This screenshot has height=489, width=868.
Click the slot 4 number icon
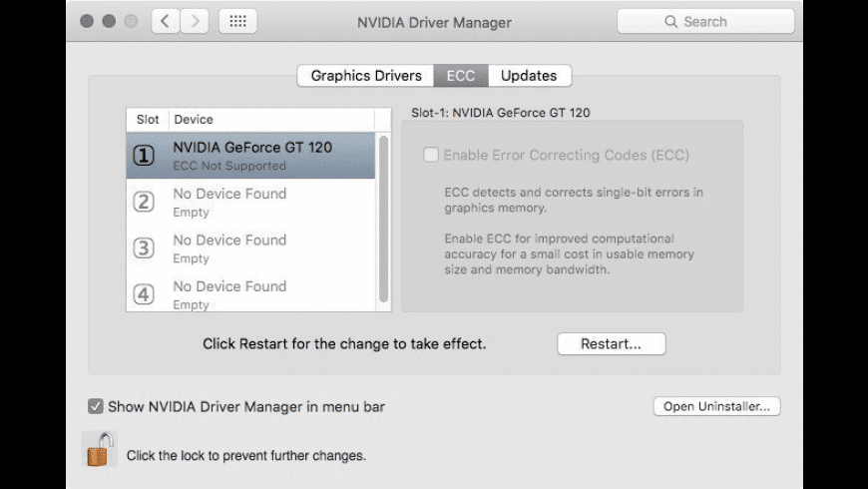[x=145, y=294]
